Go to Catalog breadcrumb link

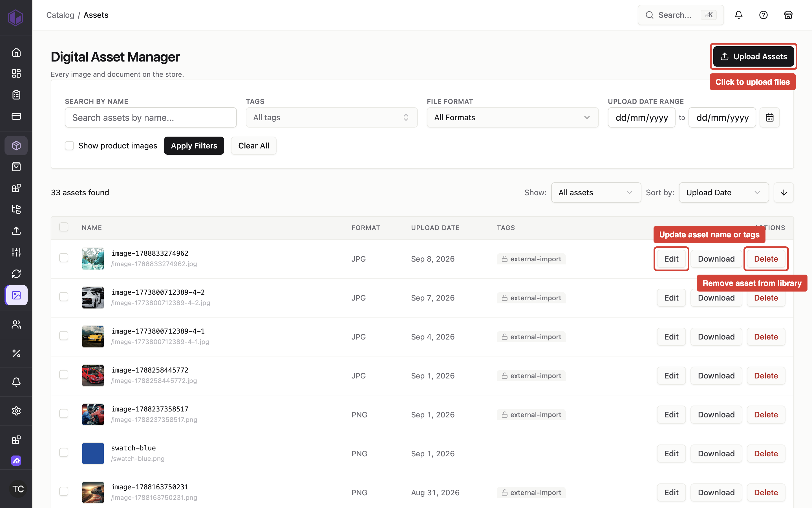60,15
